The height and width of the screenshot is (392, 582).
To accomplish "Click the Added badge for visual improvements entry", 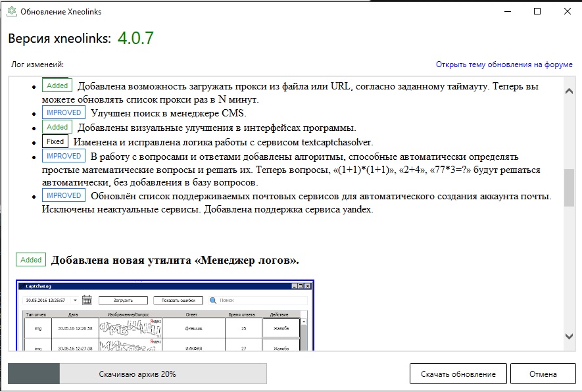I will tap(57, 127).
